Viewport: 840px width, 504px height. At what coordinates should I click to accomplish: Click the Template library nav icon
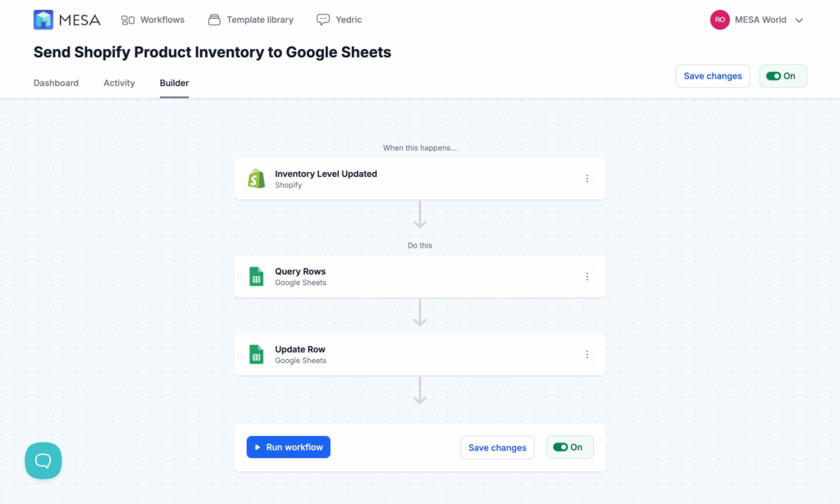[214, 20]
